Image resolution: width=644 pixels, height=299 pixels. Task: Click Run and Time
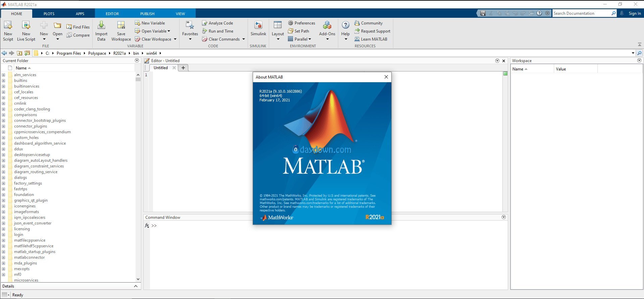pyautogui.click(x=217, y=31)
